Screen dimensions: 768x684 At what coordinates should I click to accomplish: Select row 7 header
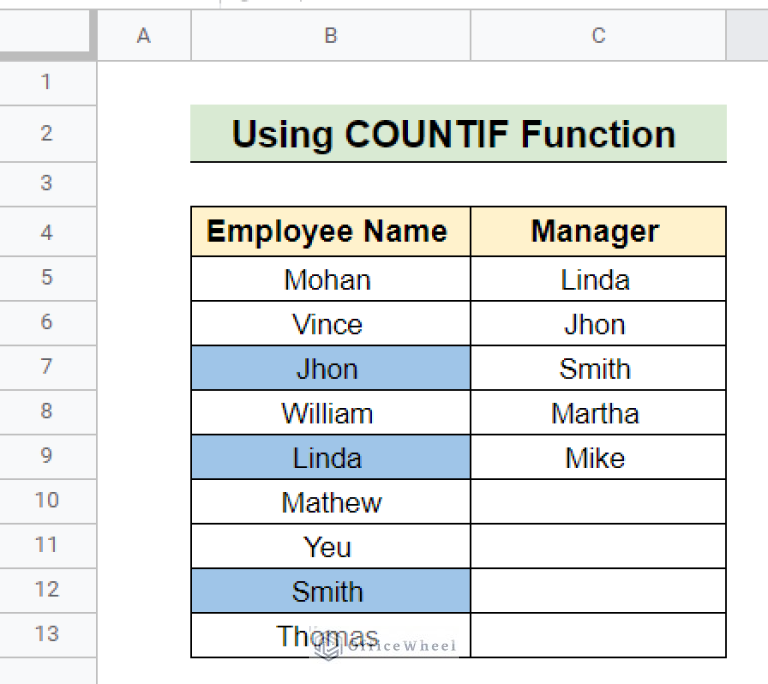click(47, 367)
